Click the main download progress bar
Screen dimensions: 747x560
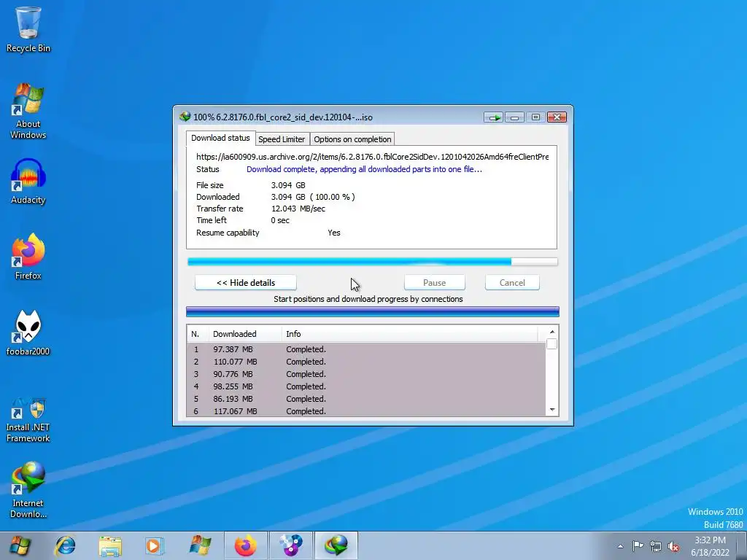[x=373, y=262]
